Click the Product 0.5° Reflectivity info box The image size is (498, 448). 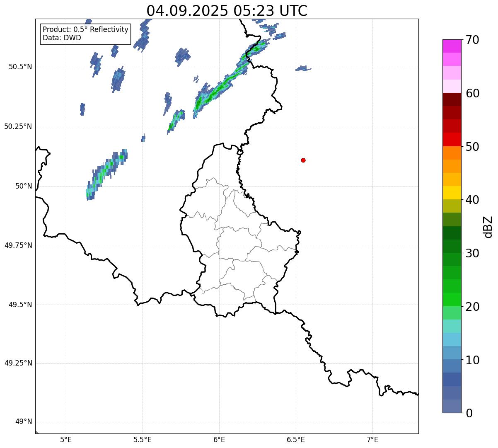[x=85, y=34]
